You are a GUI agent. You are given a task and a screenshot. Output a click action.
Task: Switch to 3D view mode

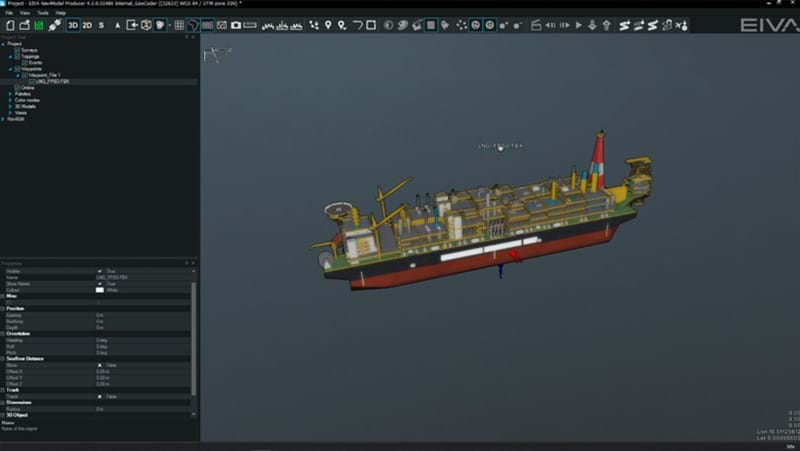click(73, 25)
